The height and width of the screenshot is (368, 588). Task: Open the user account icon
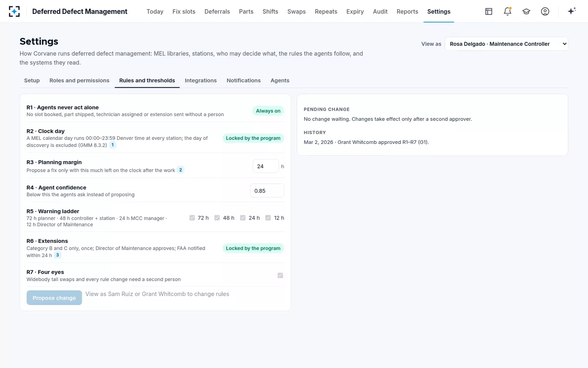545,11
